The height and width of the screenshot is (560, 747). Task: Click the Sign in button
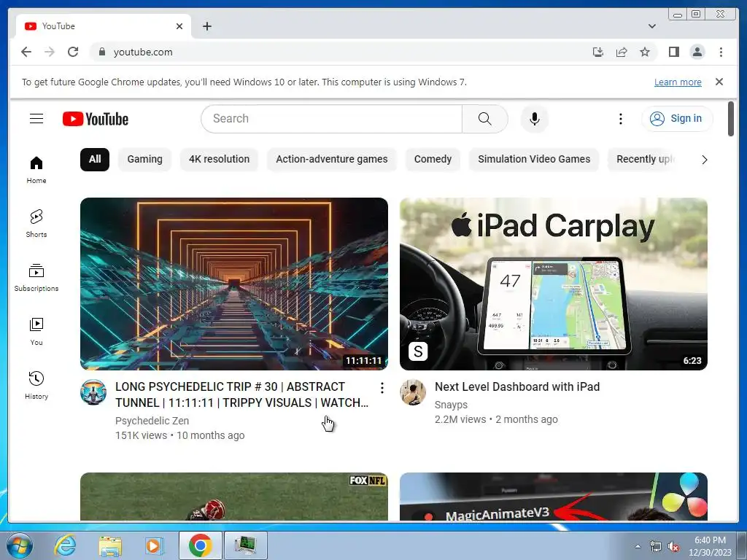(x=677, y=119)
